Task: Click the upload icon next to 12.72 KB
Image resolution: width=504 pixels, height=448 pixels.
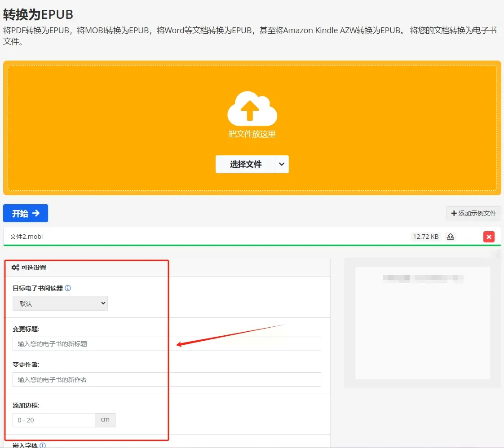Action: click(x=450, y=237)
